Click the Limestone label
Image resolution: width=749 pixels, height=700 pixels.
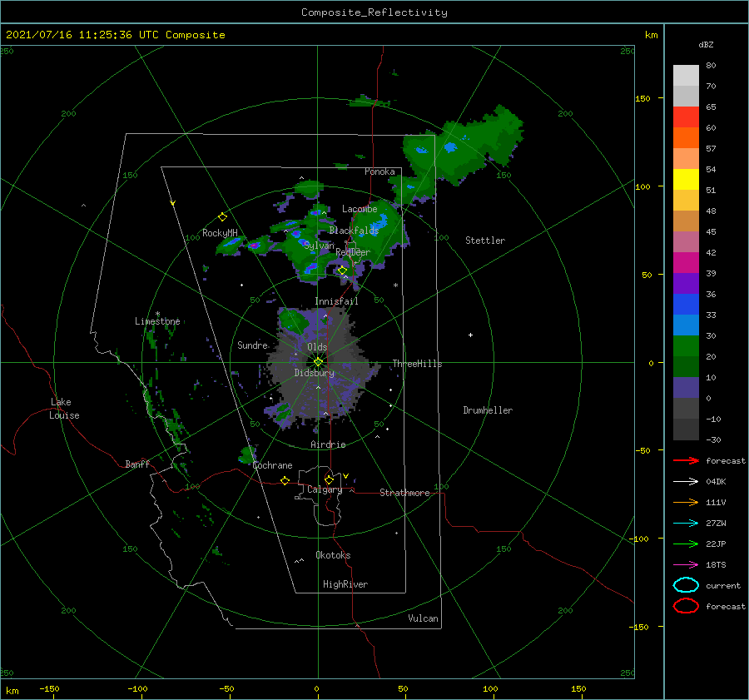pyautogui.click(x=157, y=321)
